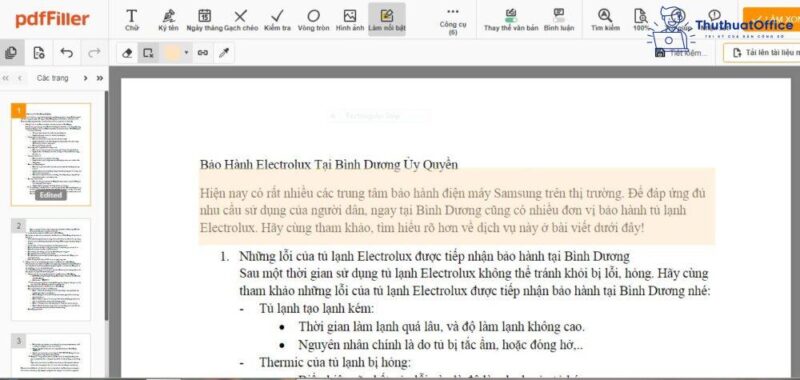
Task: Select page 3 thumbnail
Action: click(51, 356)
